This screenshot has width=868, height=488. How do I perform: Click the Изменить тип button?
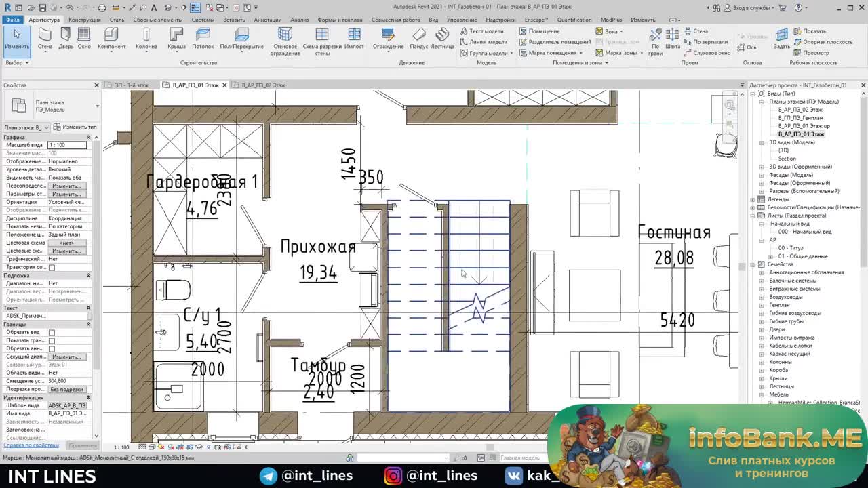[75, 127]
